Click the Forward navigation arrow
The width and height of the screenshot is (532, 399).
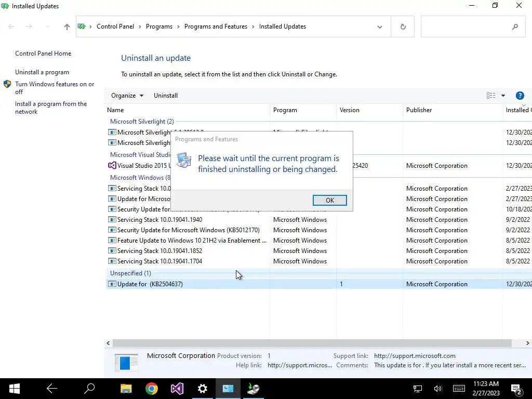(x=29, y=26)
